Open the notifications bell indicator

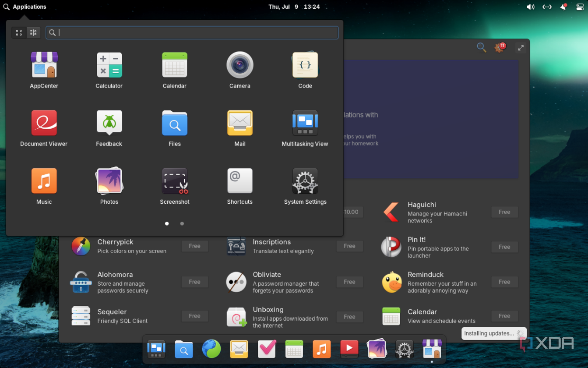pyautogui.click(x=563, y=7)
